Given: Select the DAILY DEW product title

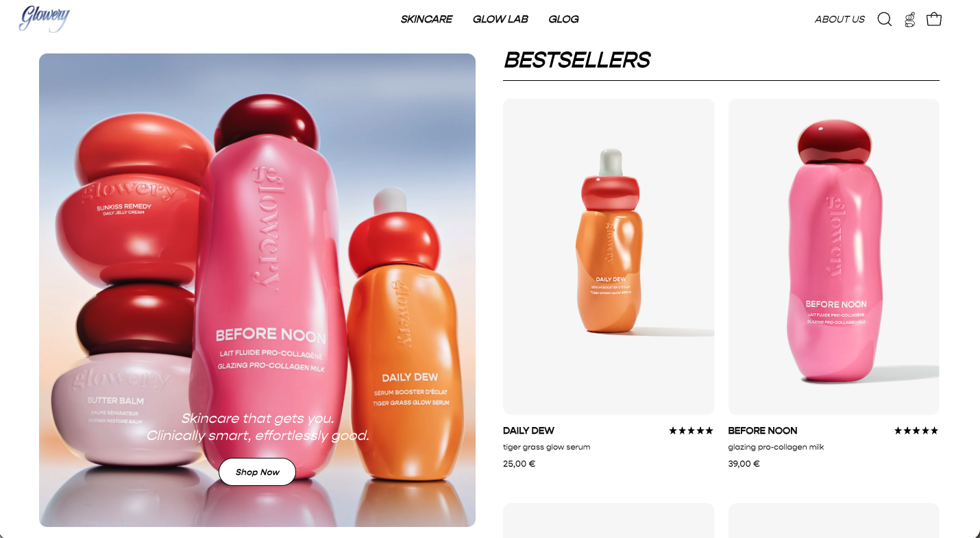Looking at the screenshot, I should pyautogui.click(x=528, y=430).
